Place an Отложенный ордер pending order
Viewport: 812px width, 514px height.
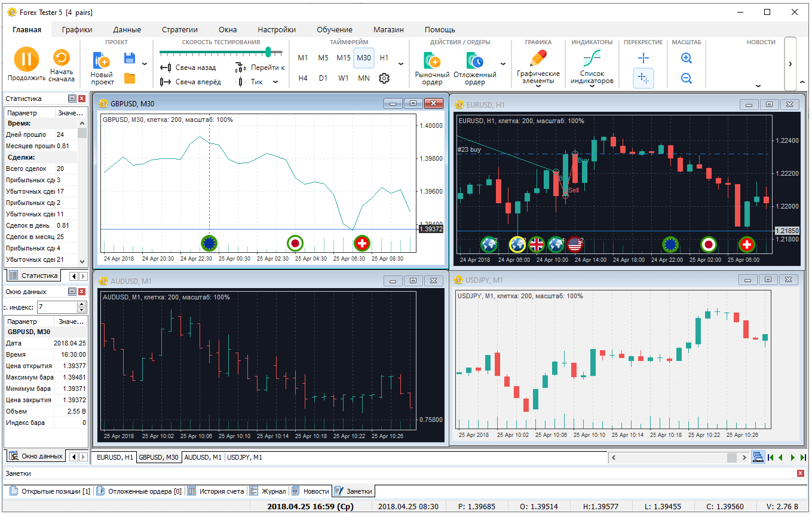tap(475, 68)
